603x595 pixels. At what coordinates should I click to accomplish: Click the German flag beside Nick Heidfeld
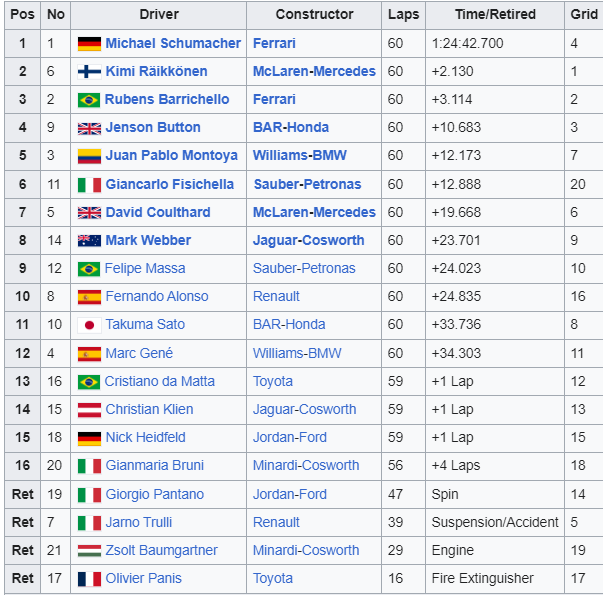[89, 438]
